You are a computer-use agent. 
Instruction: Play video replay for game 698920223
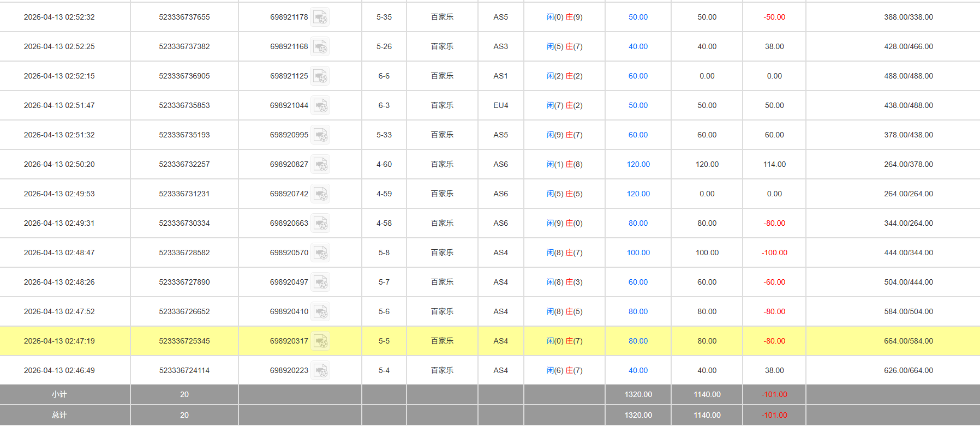pyautogui.click(x=320, y=371)
